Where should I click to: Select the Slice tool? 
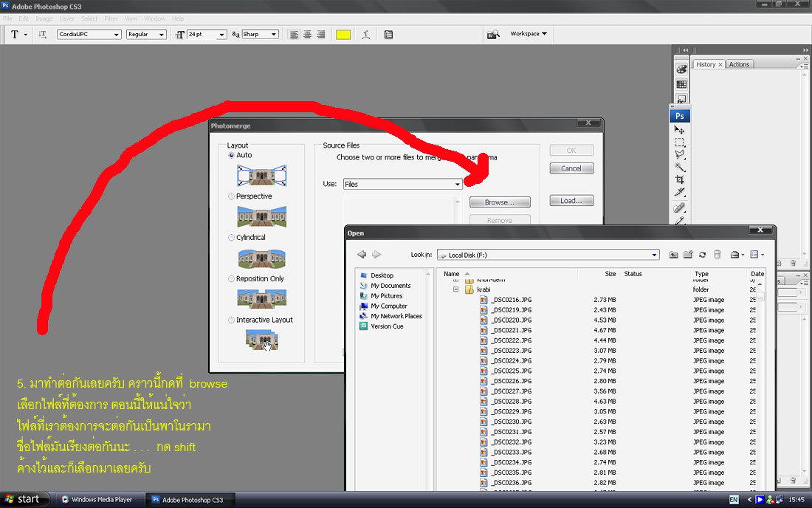[x=679, y=192]
